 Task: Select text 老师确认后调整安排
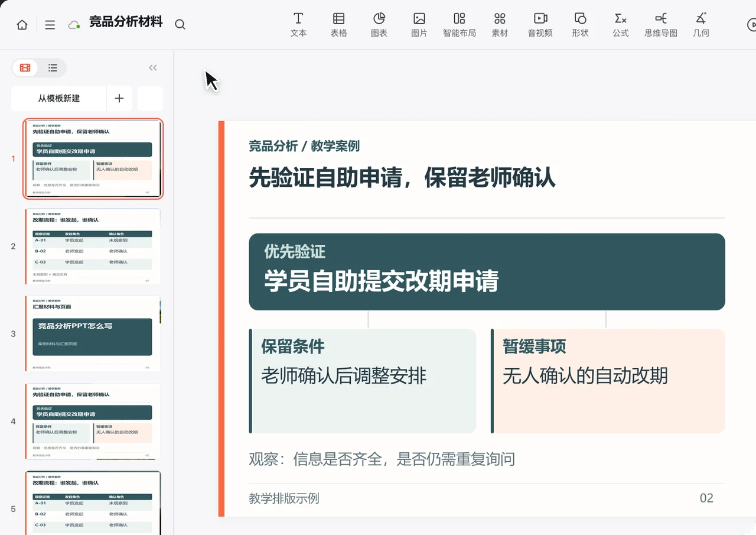[x=344, y=375]
